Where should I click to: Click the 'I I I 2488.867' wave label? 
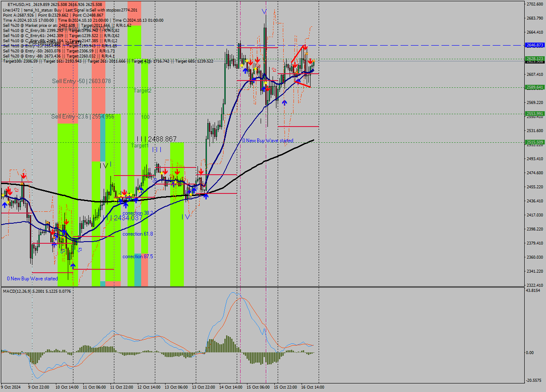157,139
